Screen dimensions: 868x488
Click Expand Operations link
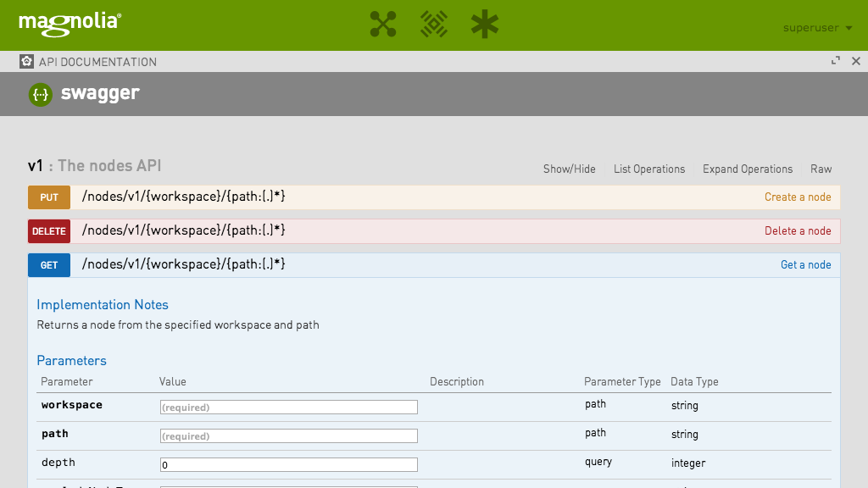click(x=747, y=169)
